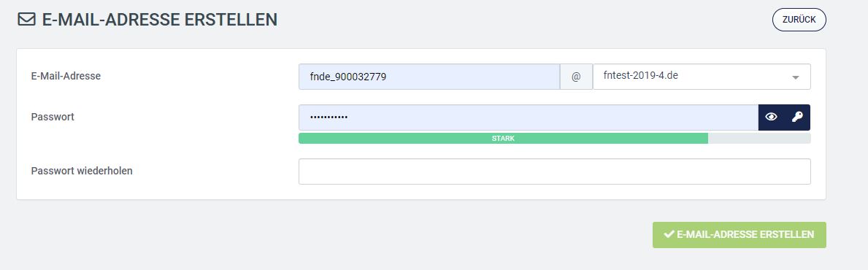This screenshot has height=270, width=868.
Task: Click the unfilled gray end of strength bar
Action: tap(759, 139)
